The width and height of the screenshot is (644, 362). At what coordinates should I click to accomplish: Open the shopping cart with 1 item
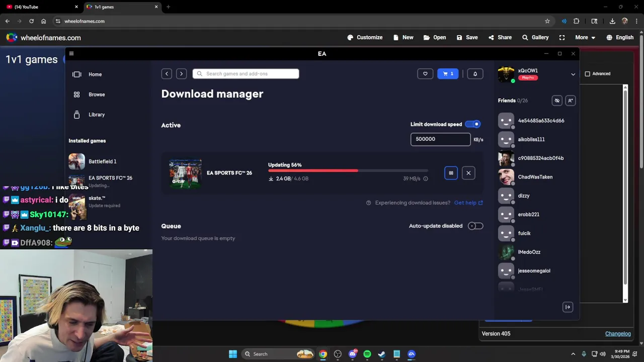pyautogui.click(x=448, y=74)
